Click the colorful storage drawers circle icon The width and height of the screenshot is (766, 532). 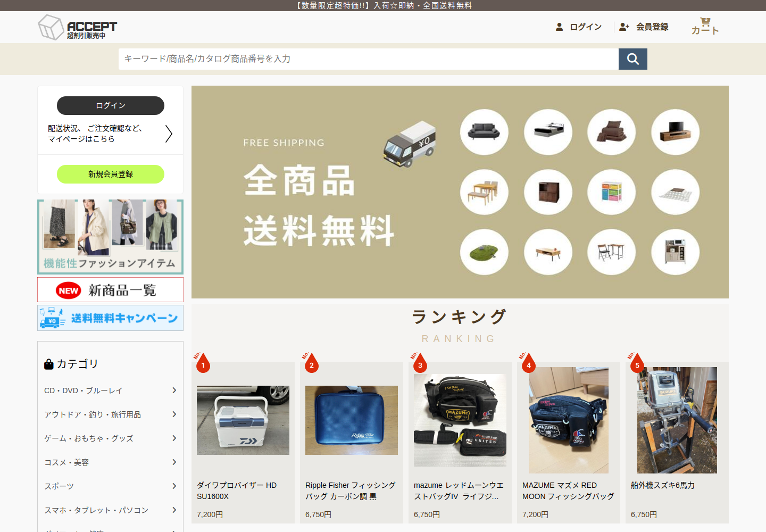pos(612,192)
